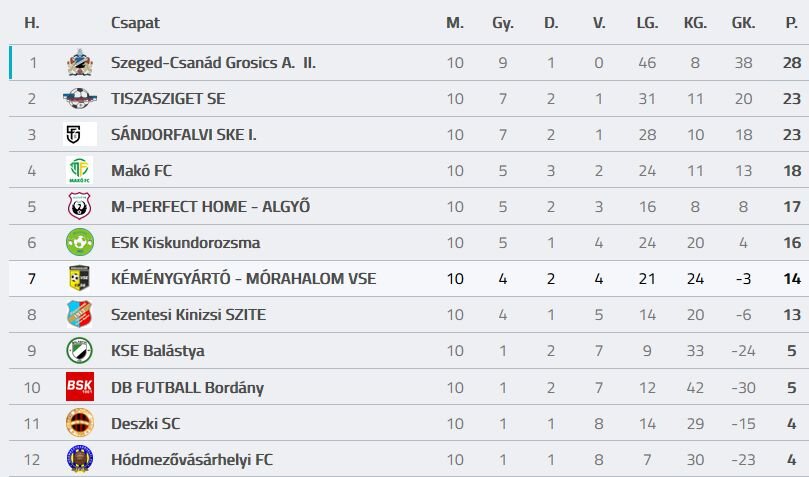
Task: Click the Makó FC team badge
Action: pos(79,171)
